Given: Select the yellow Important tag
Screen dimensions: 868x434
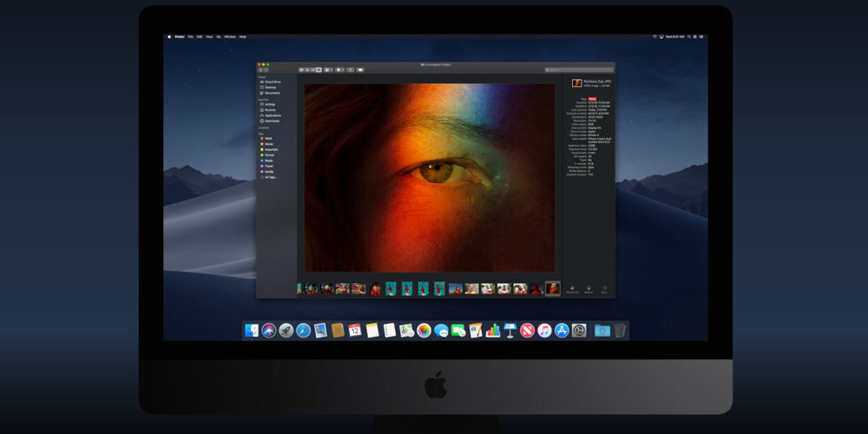Looking at the screenshot, I should [x=269, y=149].
